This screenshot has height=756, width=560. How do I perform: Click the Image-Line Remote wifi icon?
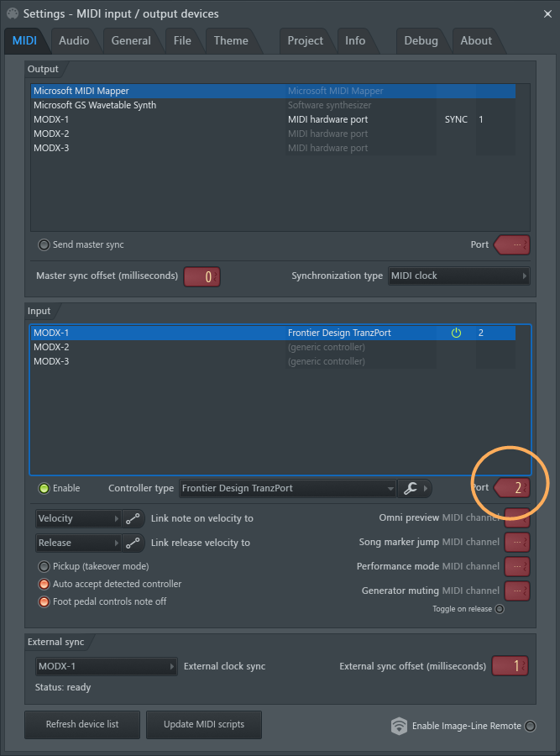(x=399, y=726)
